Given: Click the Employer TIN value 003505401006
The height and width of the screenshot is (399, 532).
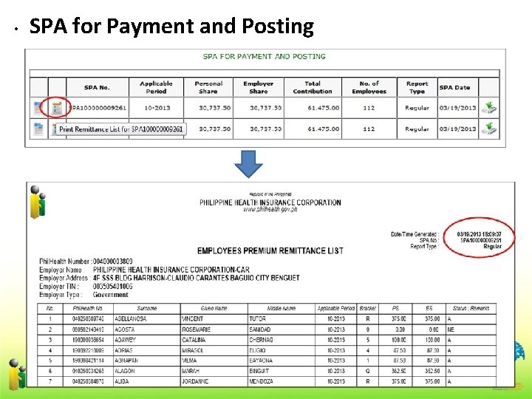Looking at the screenshot, I should (x=112, y=287).
